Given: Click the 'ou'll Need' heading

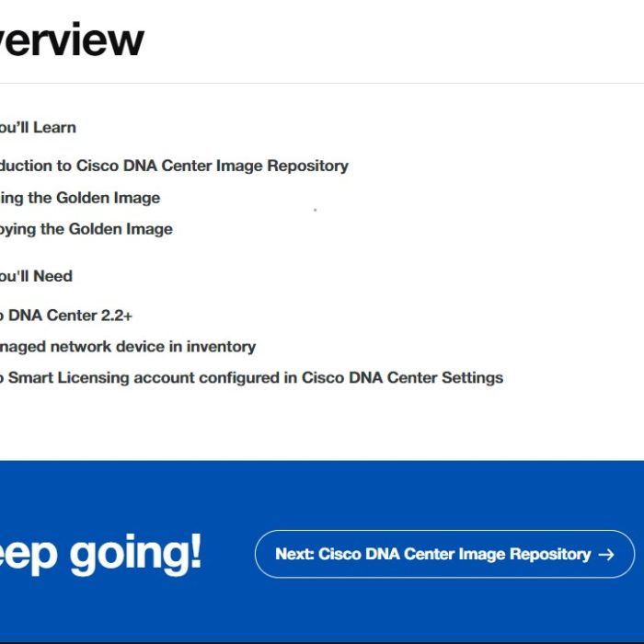Looking at the screenshot, I should tap(36, 276).
